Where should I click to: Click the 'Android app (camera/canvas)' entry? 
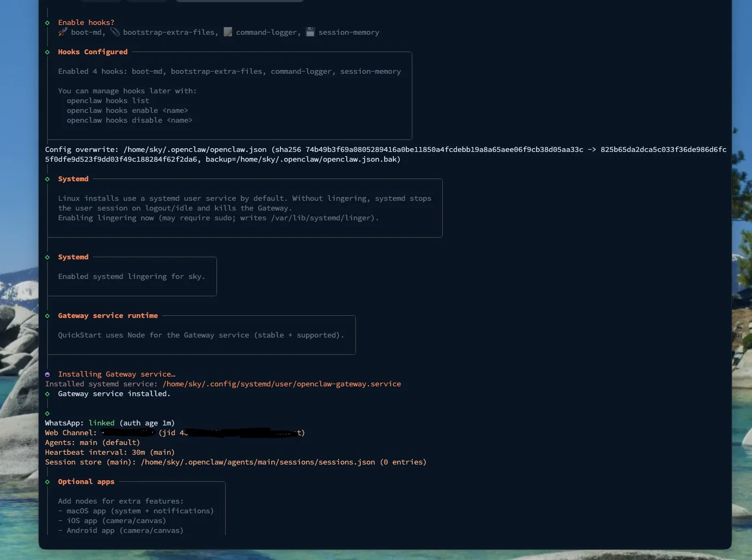click(121, 531)
